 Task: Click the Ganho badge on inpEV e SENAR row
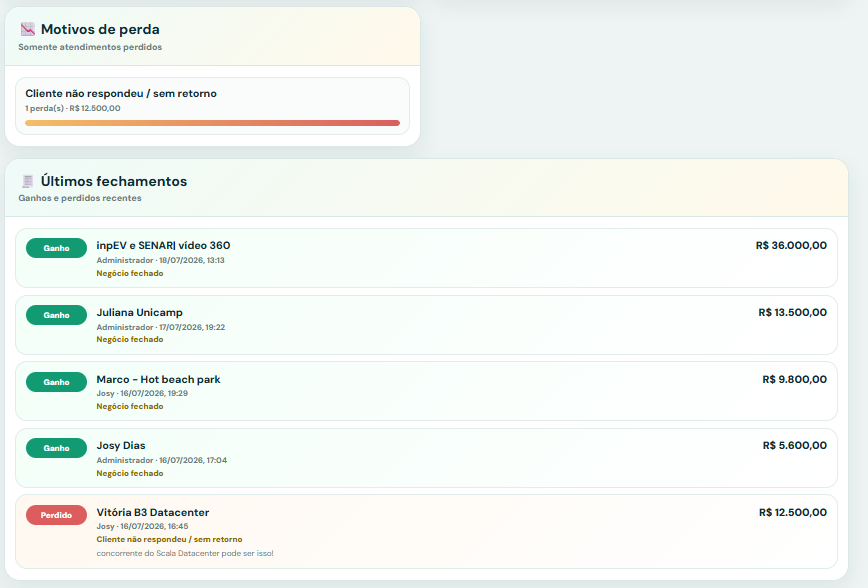coord(56,248)
